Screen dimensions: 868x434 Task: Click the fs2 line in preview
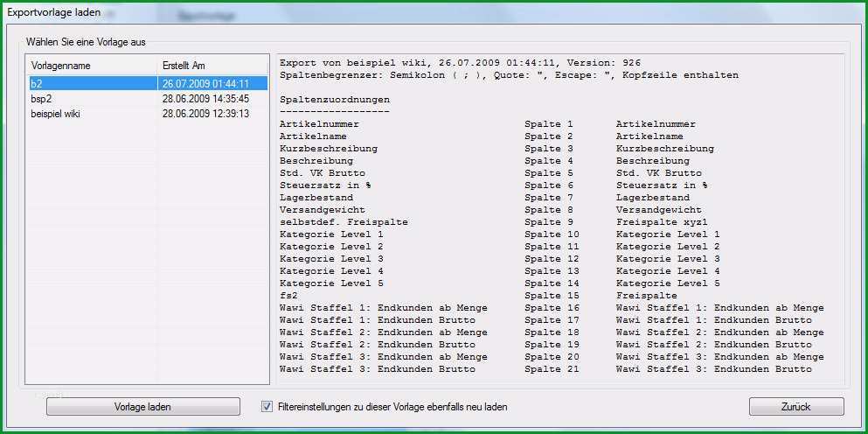(288, 296)
